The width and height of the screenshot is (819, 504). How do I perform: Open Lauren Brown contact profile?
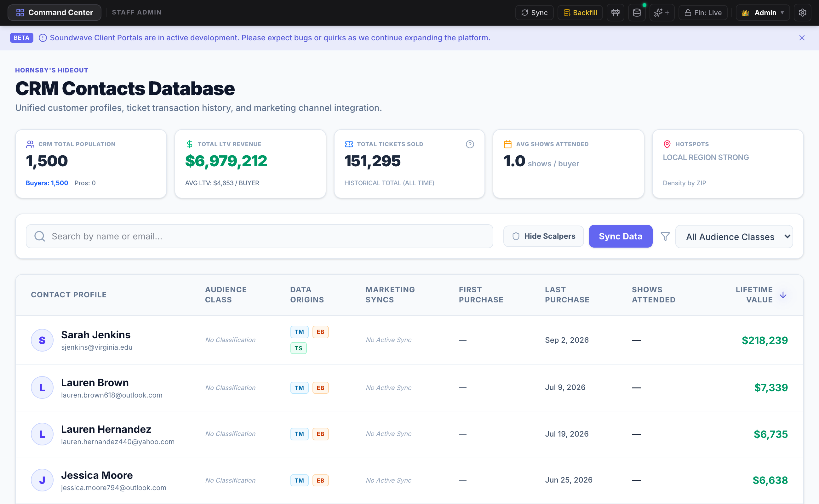[x=95, y=383]
